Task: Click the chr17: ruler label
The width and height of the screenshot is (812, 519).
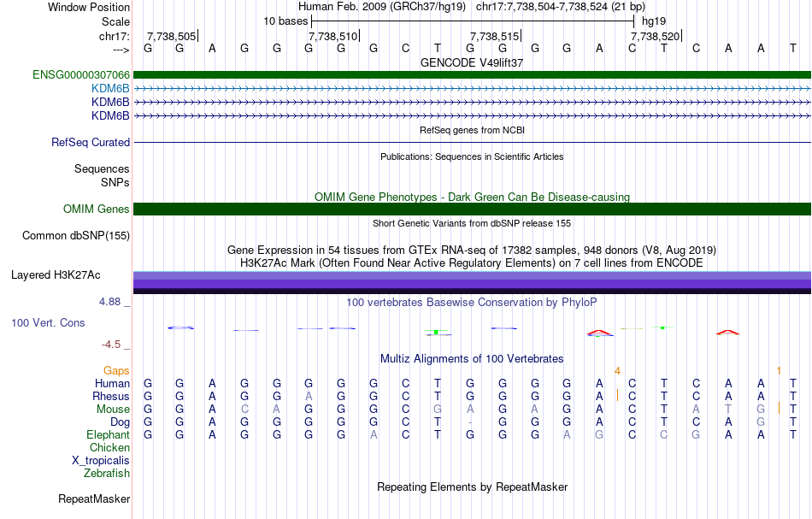Action: 114,36
